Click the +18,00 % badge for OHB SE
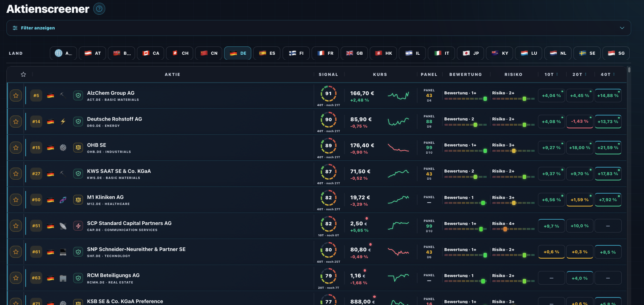This screenshot has width=644, height=305. pos(579,148)
